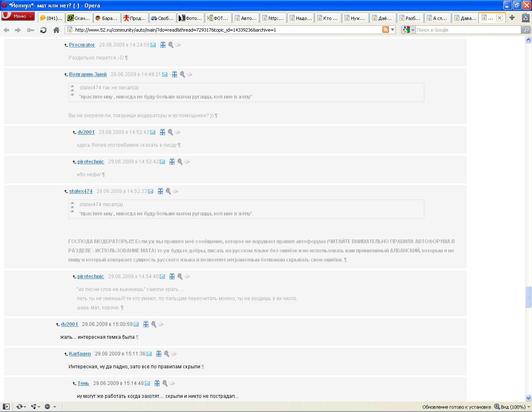Screen dimensions: 532x412
Task: Click the envelope icon next to Procurator's post
Action: (153, 45)
